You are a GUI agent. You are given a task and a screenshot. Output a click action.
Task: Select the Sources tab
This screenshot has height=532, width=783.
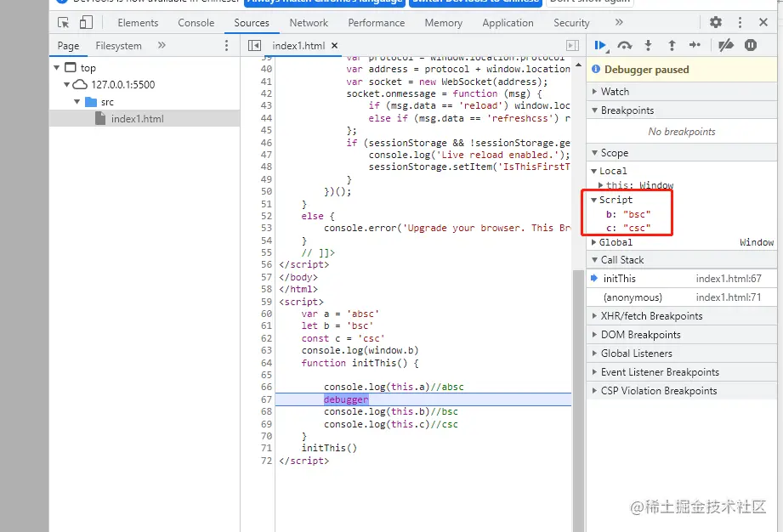(x=251, y=22)
